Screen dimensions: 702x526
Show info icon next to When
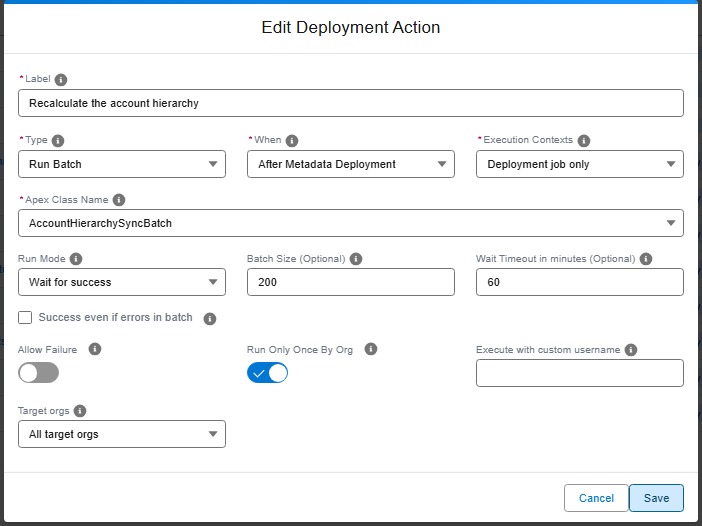292,141
